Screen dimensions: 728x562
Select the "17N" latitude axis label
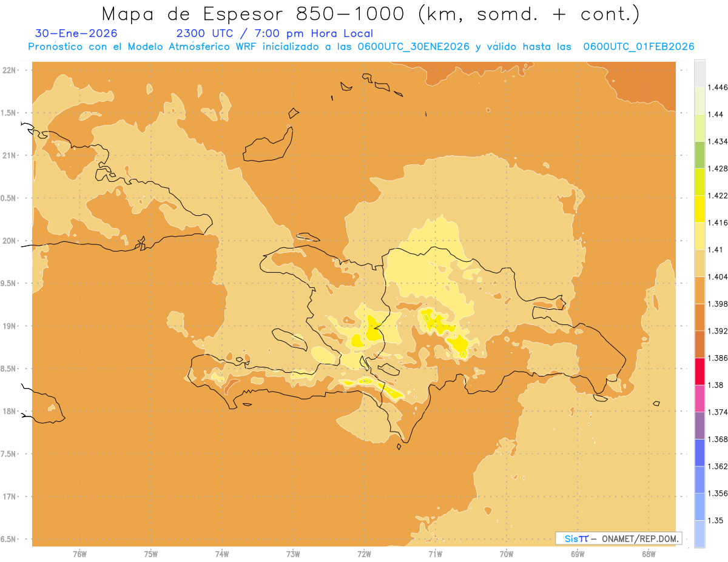coord(10,497)
